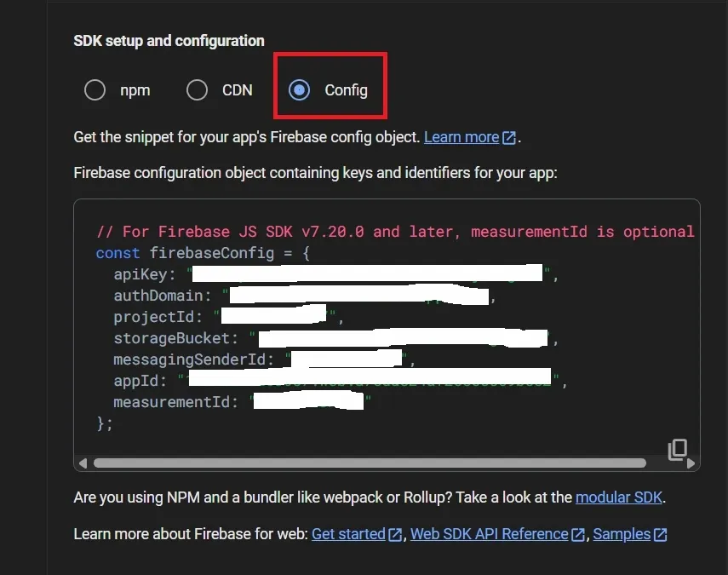Click the projectId line in code
The height and width of the screenshot is (575, 728).
click(228, 317)
